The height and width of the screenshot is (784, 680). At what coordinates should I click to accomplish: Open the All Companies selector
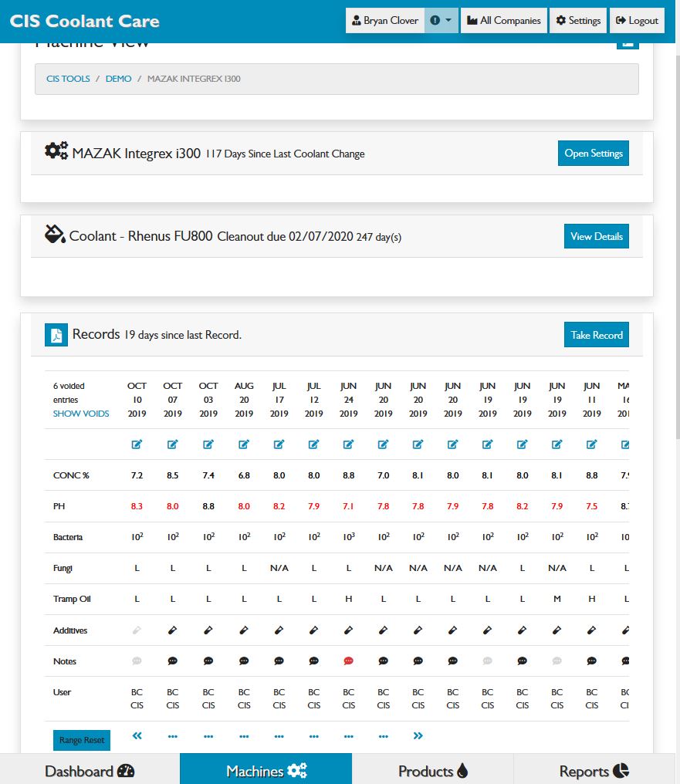point(504,21)
